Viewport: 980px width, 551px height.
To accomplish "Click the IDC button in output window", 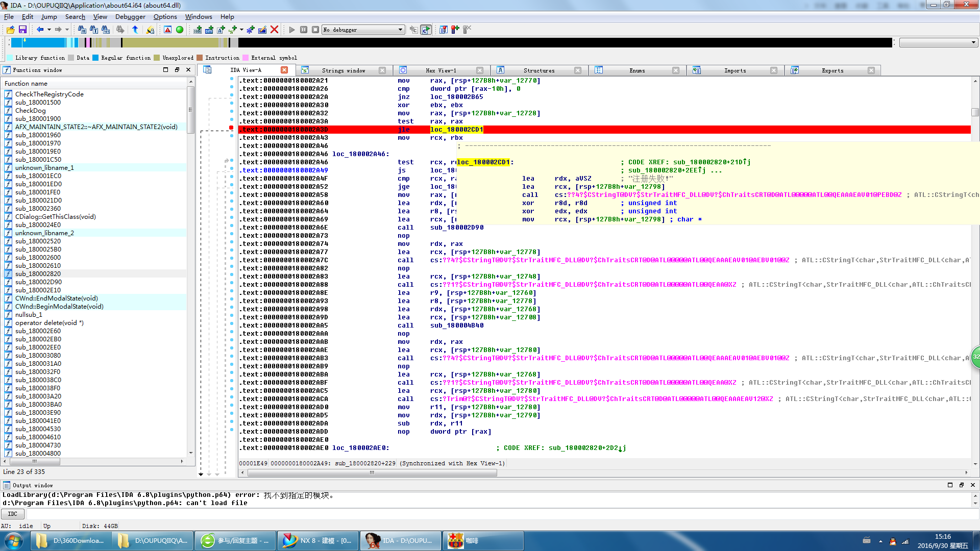I will pos(13,514).
